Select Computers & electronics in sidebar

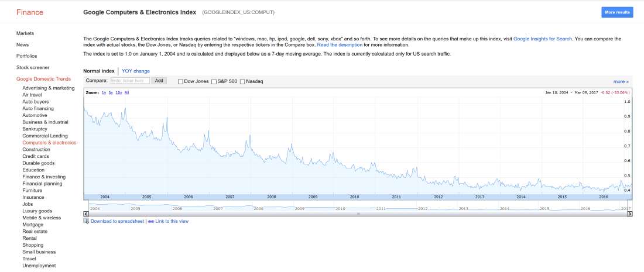coord(49,143)
